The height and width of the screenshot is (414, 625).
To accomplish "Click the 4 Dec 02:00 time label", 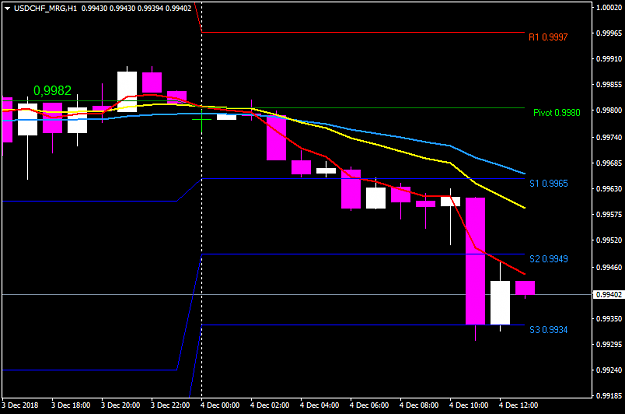I will pos(270,405).
